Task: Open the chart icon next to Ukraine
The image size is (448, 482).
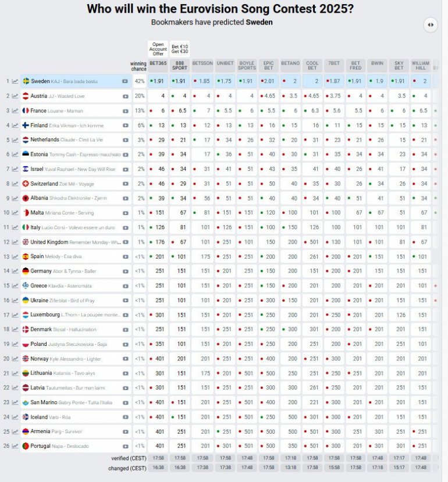Action: (15, 300)
